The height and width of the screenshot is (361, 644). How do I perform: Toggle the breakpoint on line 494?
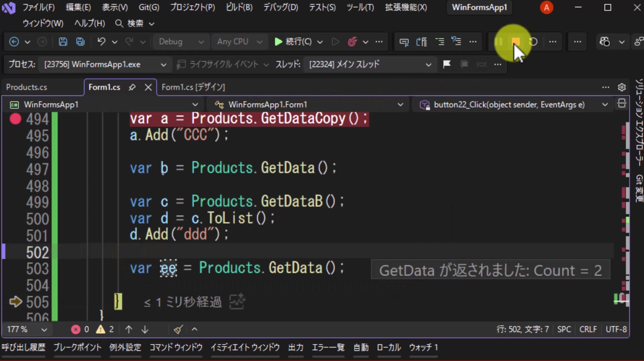[15, 119]
